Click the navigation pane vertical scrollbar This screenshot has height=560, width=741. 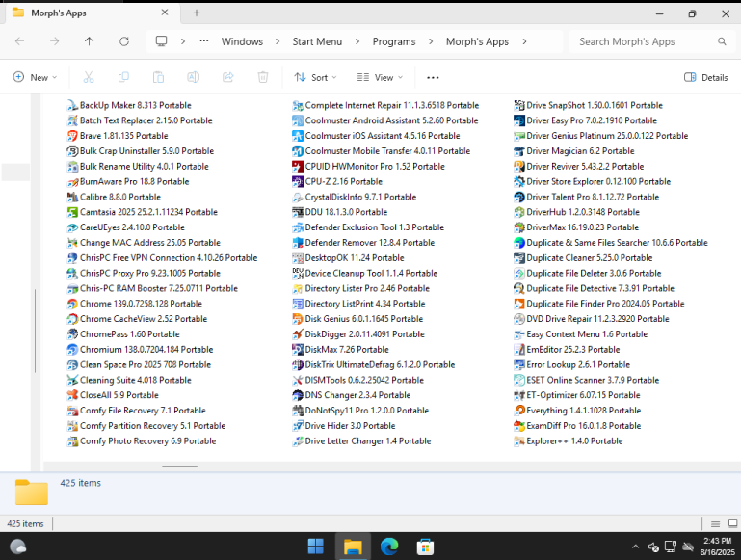[36, 331]
